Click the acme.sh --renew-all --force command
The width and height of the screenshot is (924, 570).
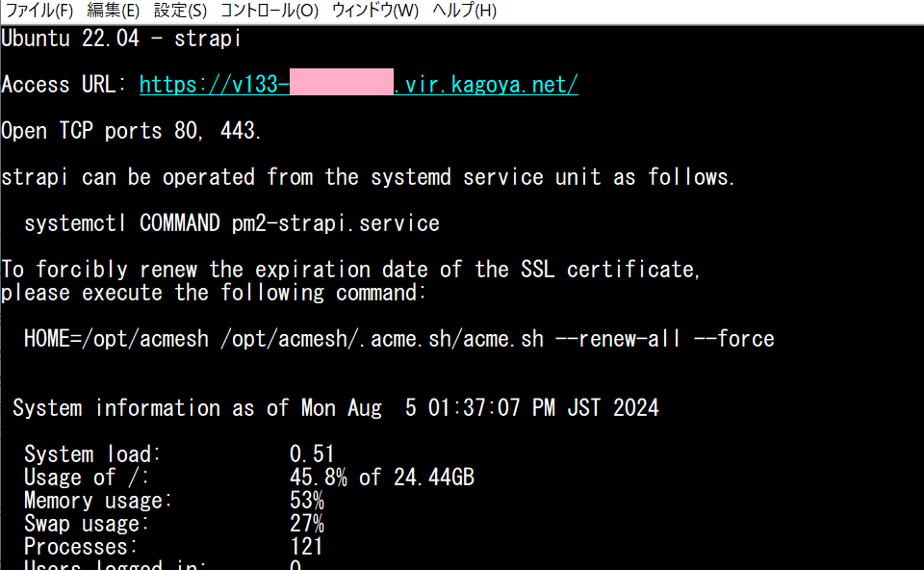pyautogui.click(x=398, y=339)
